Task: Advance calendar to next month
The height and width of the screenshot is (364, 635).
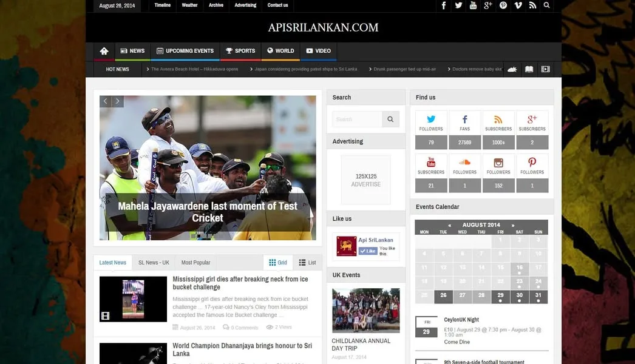Action: [x=514, y=224]
